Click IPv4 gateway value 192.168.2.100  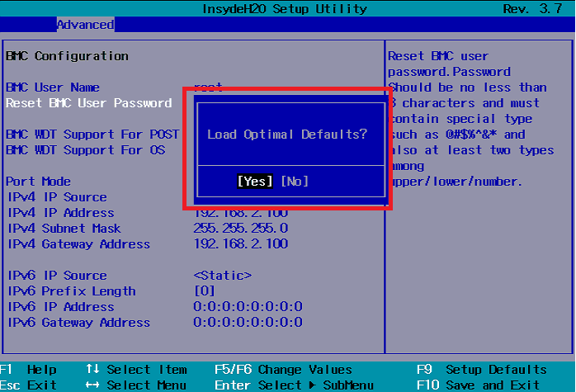coord(241,244)
